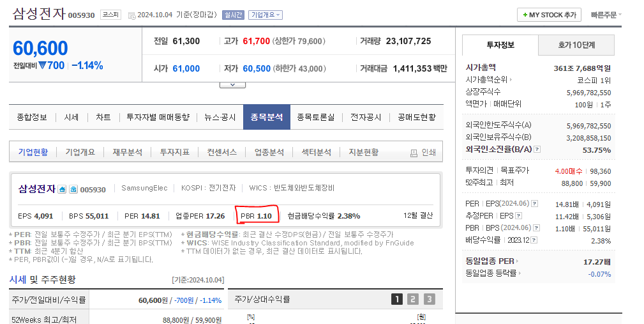The height and width of the screenshot is (324, 644).
Task: Switch to the 투자정보 tab
Action: 500,45
